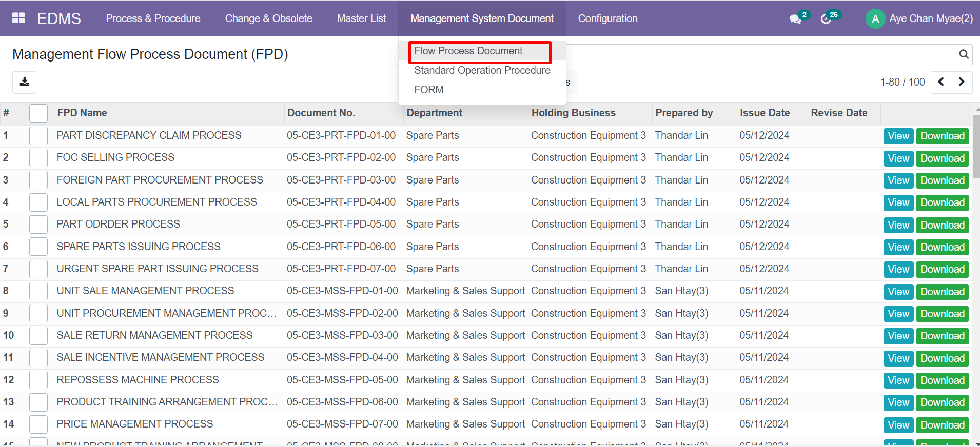Viewport: 980px width, 447px height.
Task: Go to the next page arrow
Action: pyautogui.click(x=962, y=82)
